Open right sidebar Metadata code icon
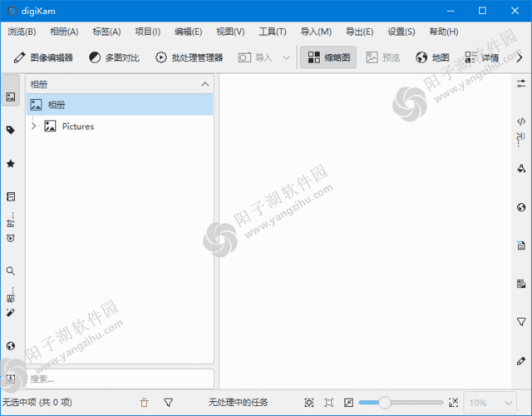This screenshot has width=532, height=416. click(x=521, y=121)
